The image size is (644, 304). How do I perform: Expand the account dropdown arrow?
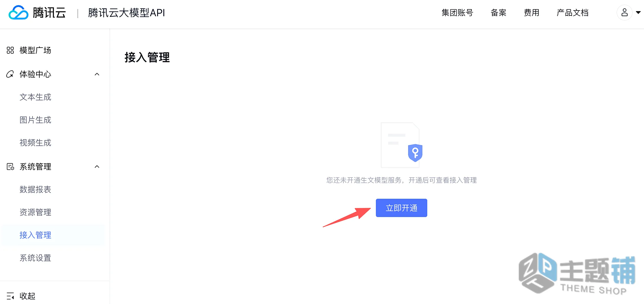pyautogui.click(x=638, y=13)
